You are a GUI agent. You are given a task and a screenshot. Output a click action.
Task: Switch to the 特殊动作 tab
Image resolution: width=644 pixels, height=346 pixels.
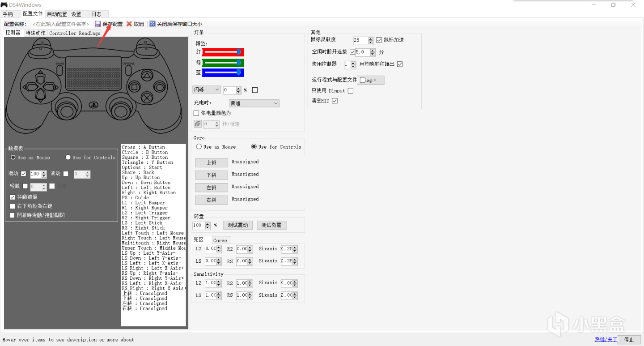35,33
